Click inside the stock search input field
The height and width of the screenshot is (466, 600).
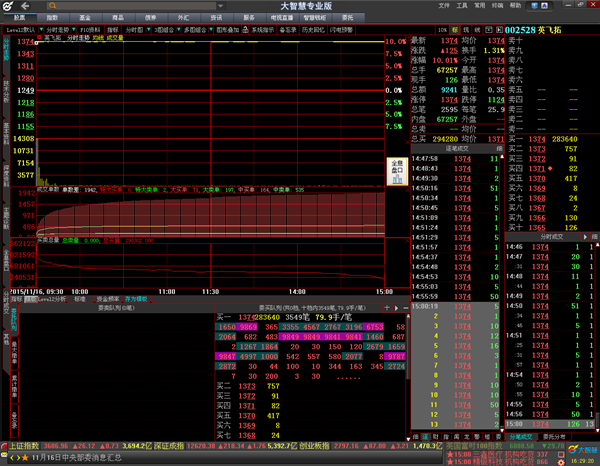(136, 6)
